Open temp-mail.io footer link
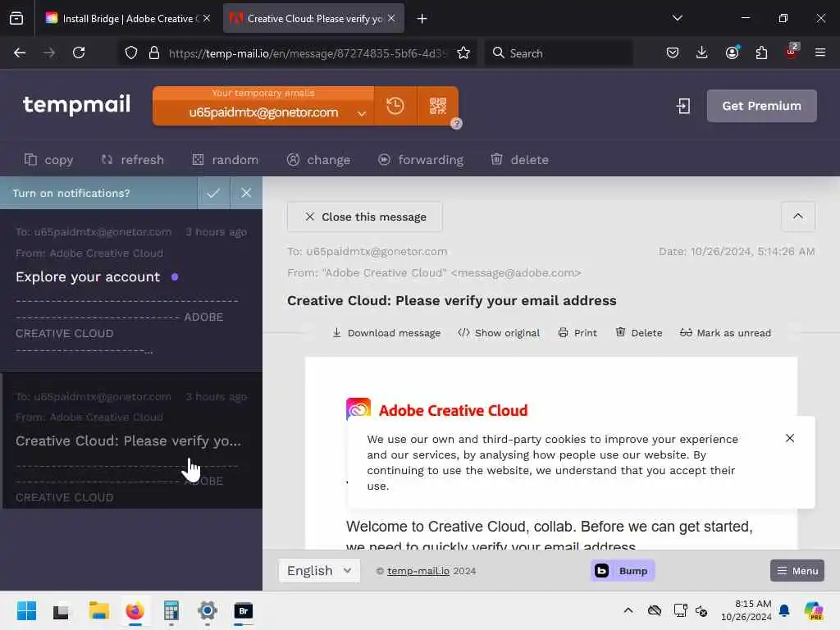Image resolution: width=840 pixels, height=630 pixels. pyautogui.click(x=418, y=571)
